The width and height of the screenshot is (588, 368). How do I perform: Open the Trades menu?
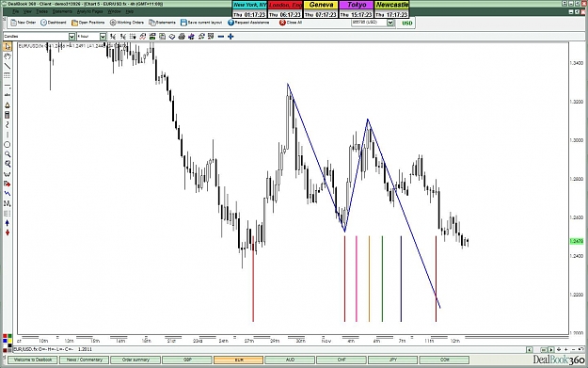[x=41, y=11]
